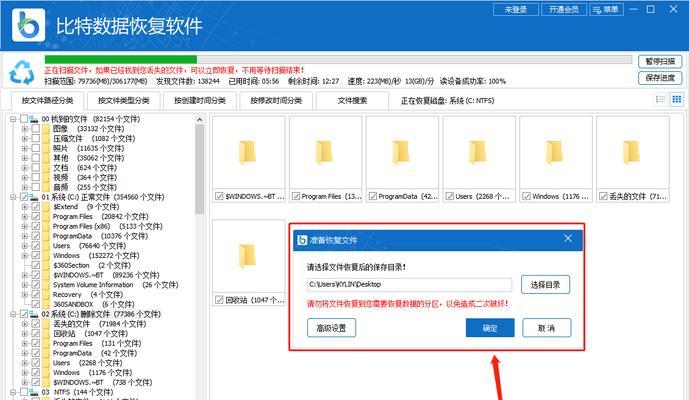This screenshot has height=400, width=689.
Task: Uncheck $WINDOWS.~BT thumbnail checkbox
Action: click(219, 196)
